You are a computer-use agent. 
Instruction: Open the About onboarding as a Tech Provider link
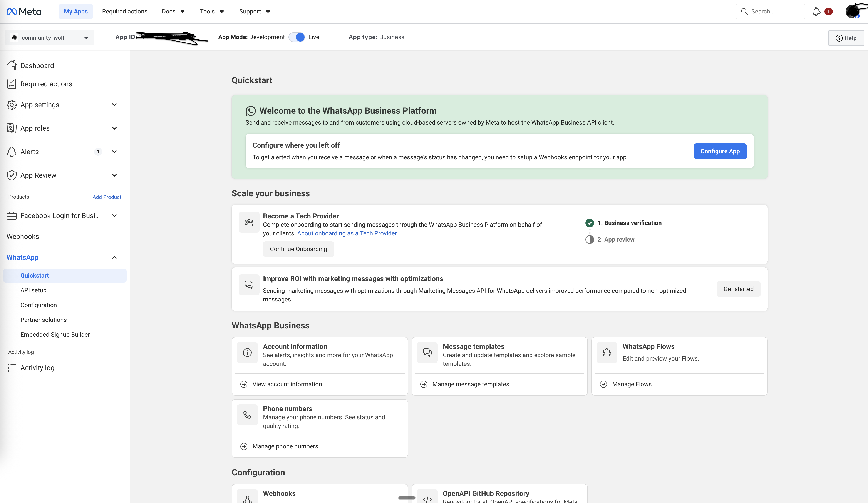click(x=347, y=233)
